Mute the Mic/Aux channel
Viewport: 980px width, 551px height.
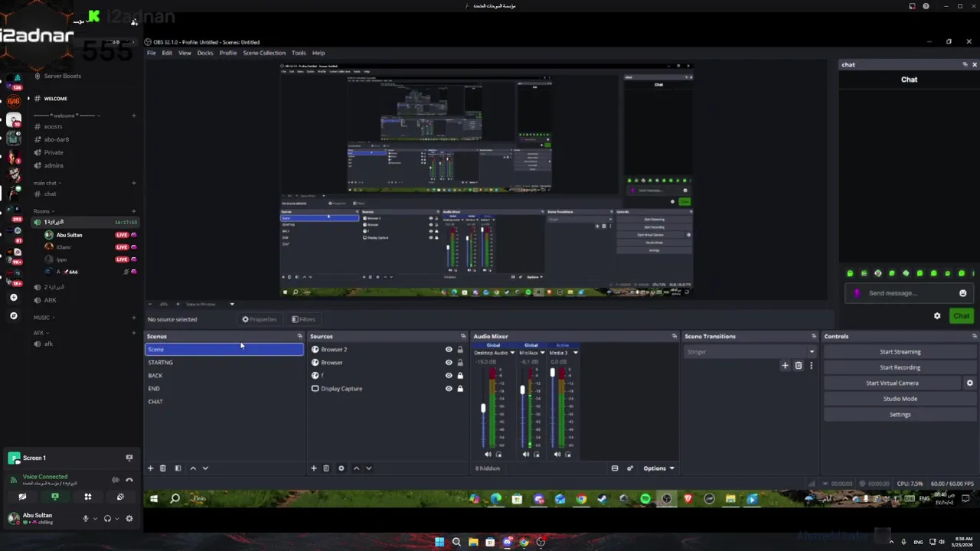pyautogui.click(x=525, y=455)
